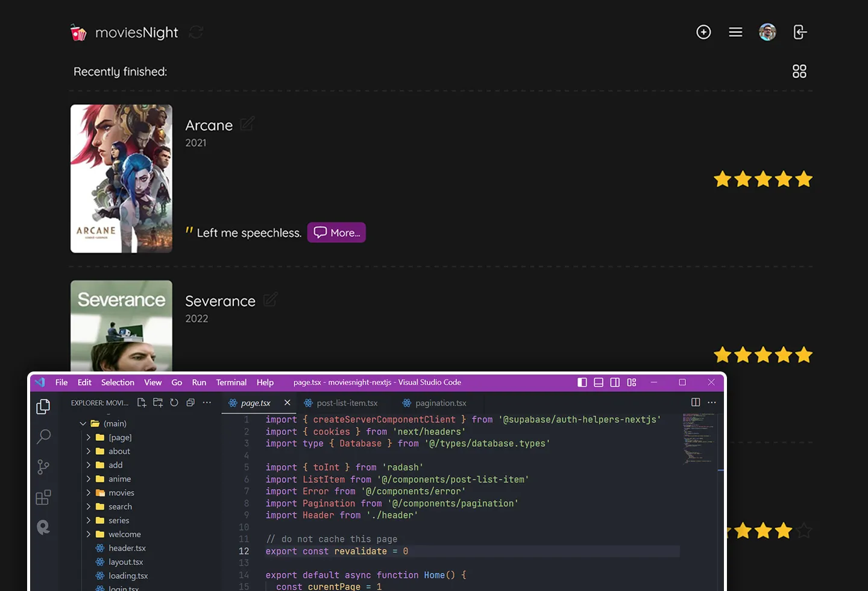Open the Run menu in VS Code
Viewport: 868px width, 591px height.
199,382
